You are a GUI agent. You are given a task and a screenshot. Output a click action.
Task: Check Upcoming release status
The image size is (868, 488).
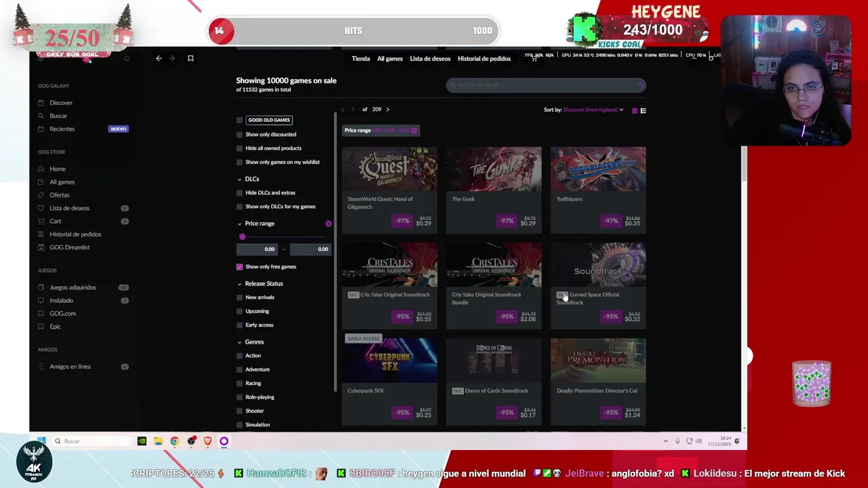point(239,311)
